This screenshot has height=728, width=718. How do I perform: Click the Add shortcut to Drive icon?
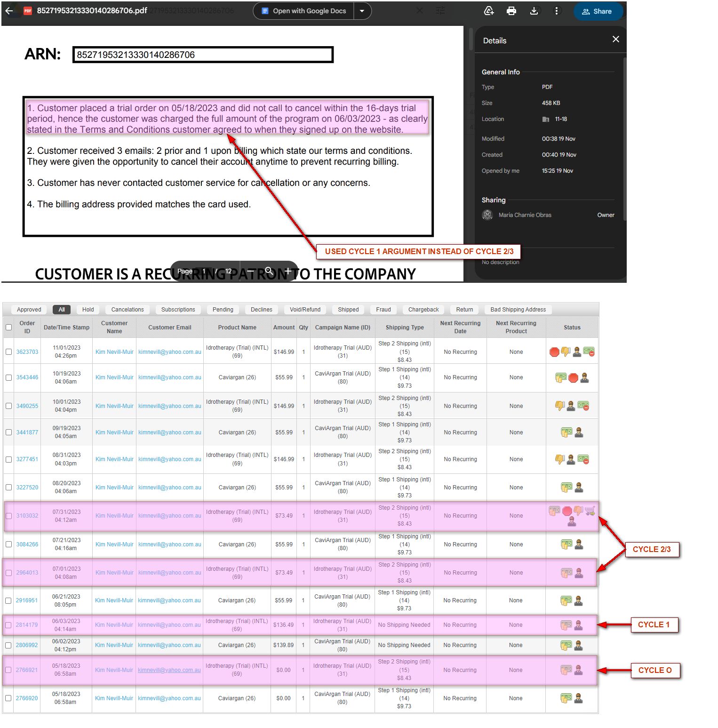[489, 11]
